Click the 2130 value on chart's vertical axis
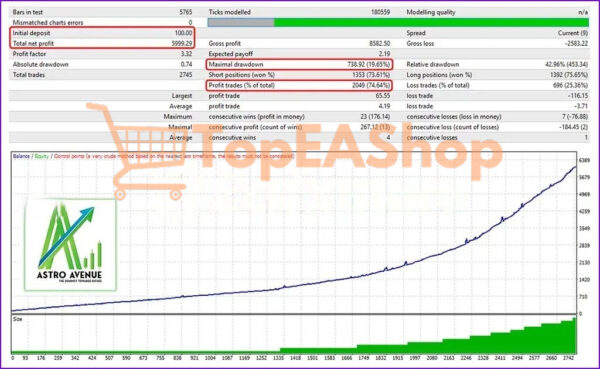Screen dimensions: 600x369 [584, 263]
